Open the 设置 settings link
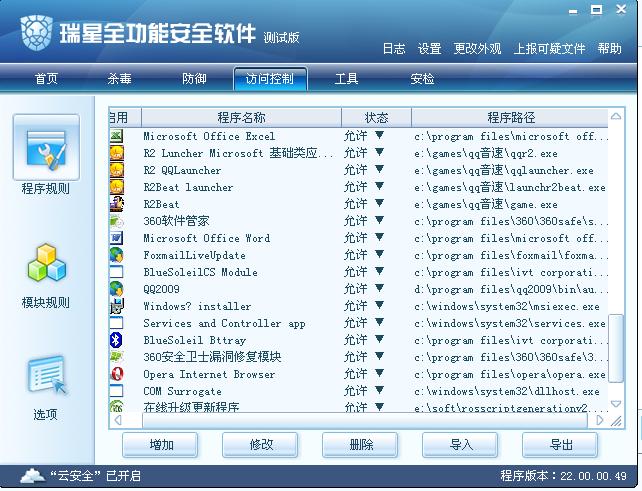The height and width of the screenshot is (491, 642). [x=430, y=49]
